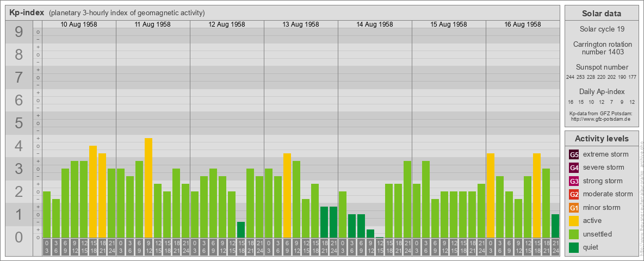Screen dimensions: 644x261
Task: Open the http://www.gfz-potsdam.de link
Action: 601,119
